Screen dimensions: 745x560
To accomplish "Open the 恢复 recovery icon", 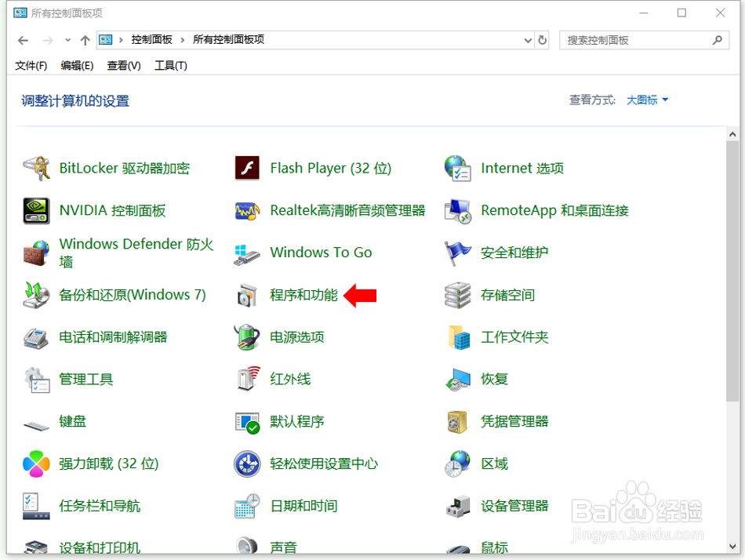I will click(x=457, y=380).
